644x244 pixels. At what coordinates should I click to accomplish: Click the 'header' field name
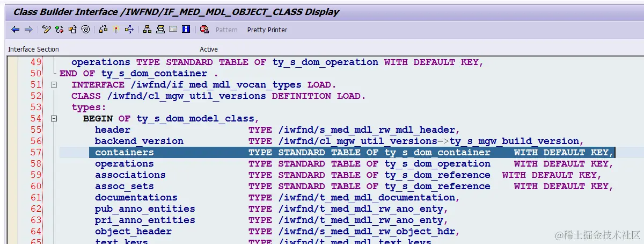point(113,130)
